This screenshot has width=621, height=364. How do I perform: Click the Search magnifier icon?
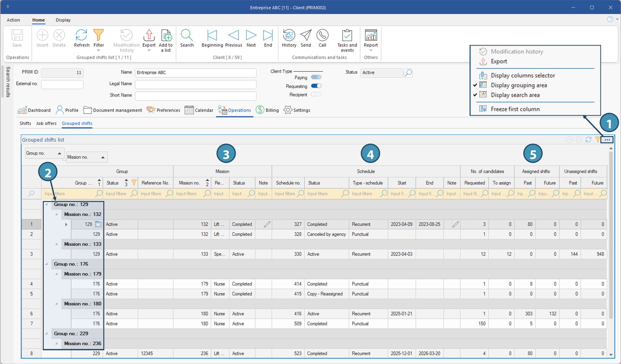coord(187,35)
